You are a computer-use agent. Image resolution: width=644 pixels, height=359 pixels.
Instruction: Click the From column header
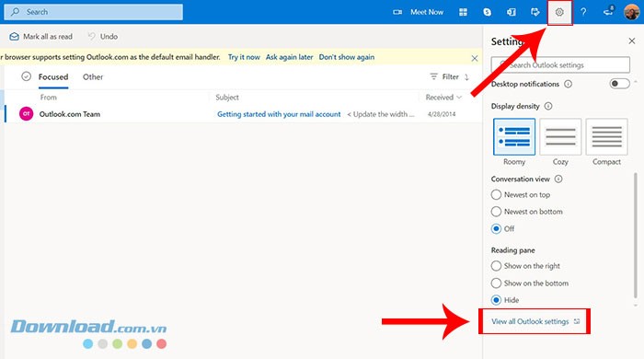(x=49, y=98)
